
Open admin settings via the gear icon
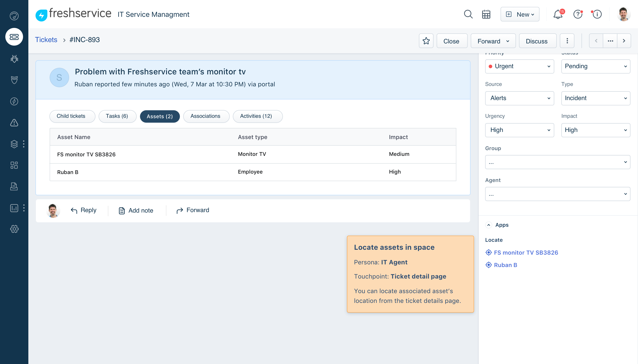point(14,229)
